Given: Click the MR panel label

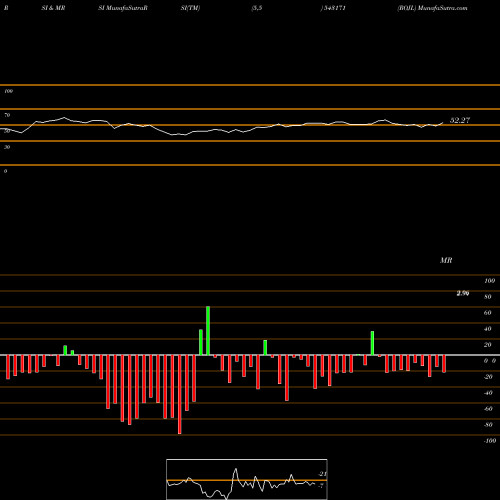Looking at the screenshot, I should pyautogui.click(x=446, y=260).
